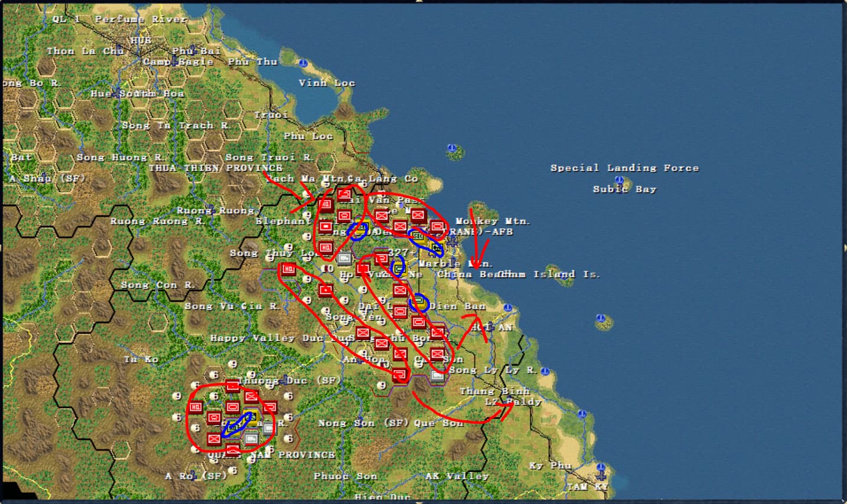Click the port marker next to Vinh Loc
Screen dimensions: 847x504
point(303,63)
